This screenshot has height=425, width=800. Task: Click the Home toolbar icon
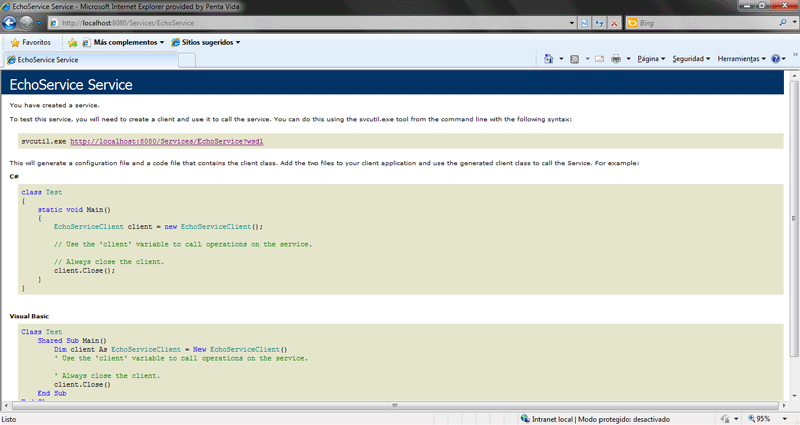(549, 59)
